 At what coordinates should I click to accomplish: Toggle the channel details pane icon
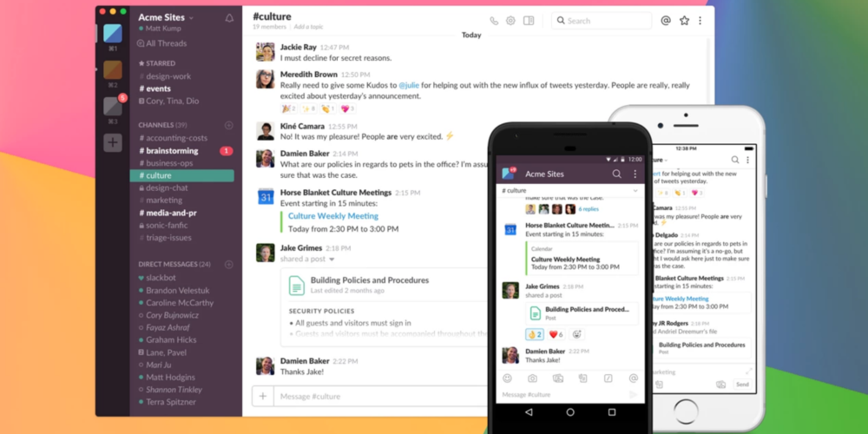(529, 21)
